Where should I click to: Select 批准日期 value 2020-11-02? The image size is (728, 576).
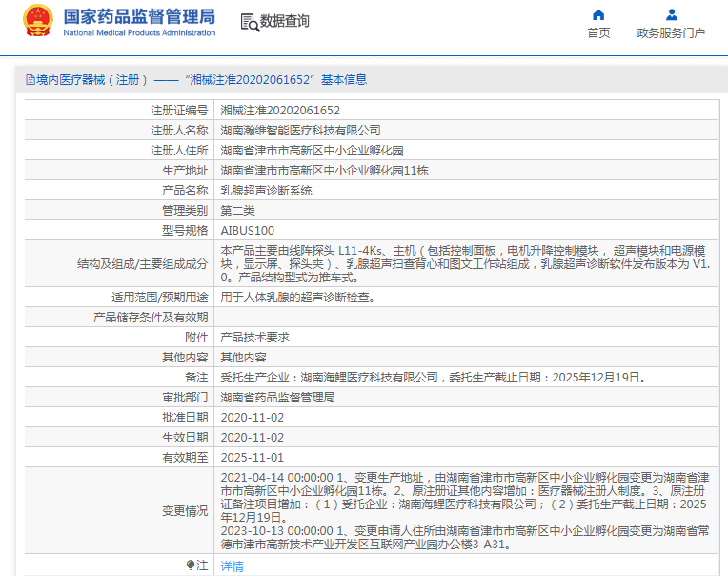coord(253,417)
